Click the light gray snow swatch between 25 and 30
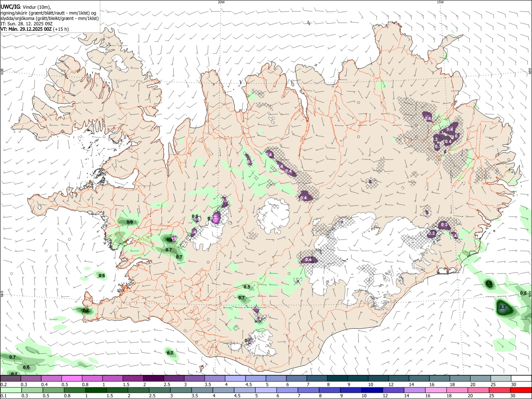 pyautogui.click(x=501, y=378)
